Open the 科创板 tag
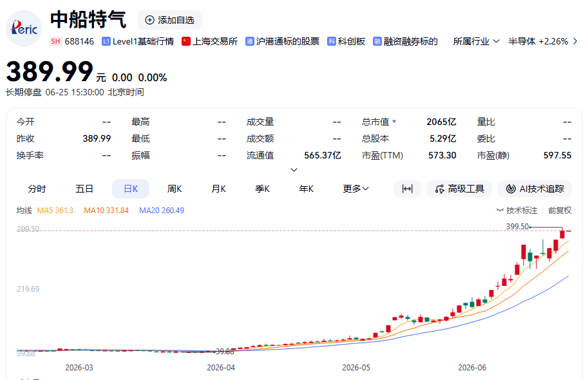Image resolution: width=588 pixels, height=380 pixels. coord(346,41)
